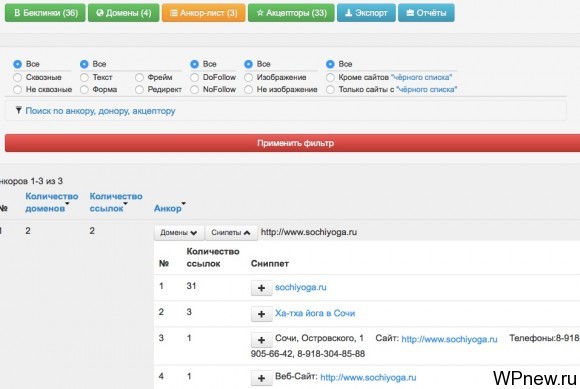The image size is (580, 389).
Task: Select the Фрейм radio option
Action: pyautogui.click(x=139, y=77)
